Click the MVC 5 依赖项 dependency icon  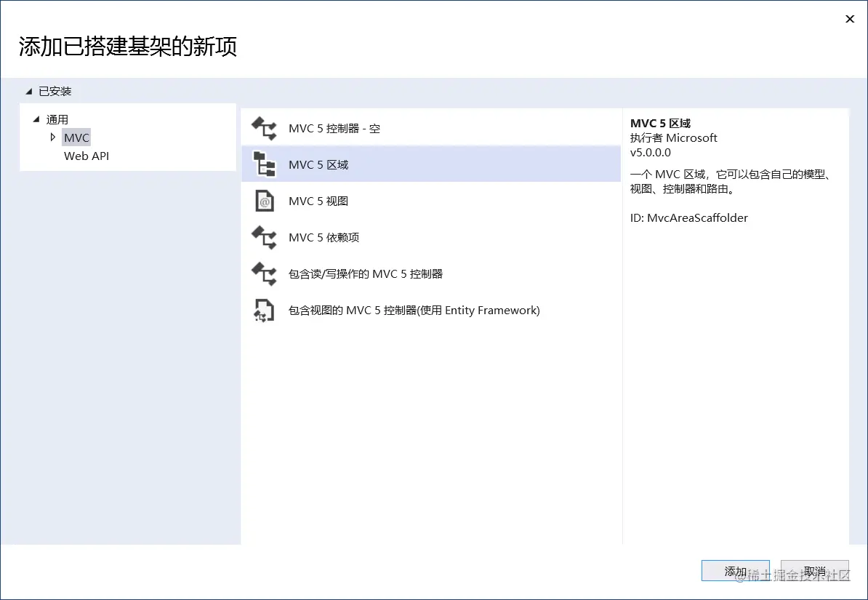[x=263, y=237]
